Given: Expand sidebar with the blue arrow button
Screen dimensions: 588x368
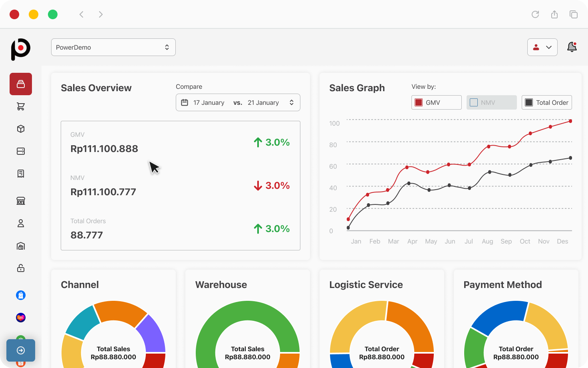Looking at the screenshot, I should click(21, 350).
